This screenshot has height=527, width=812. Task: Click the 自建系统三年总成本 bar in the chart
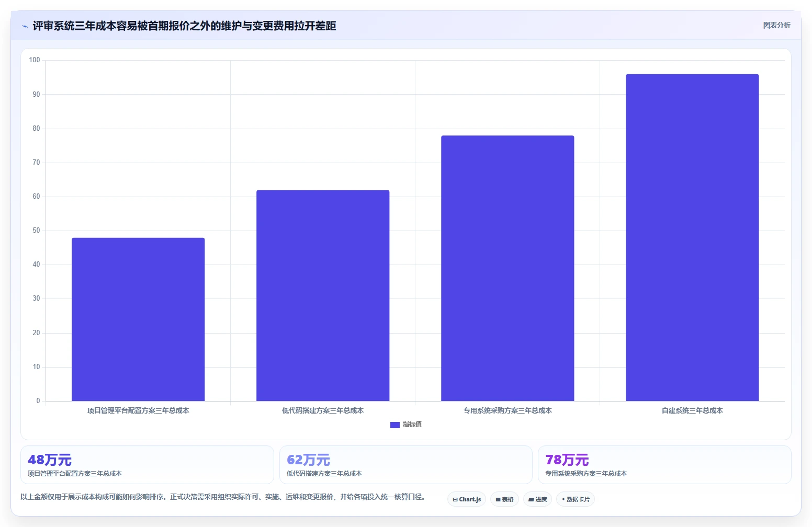click(692, 238)
